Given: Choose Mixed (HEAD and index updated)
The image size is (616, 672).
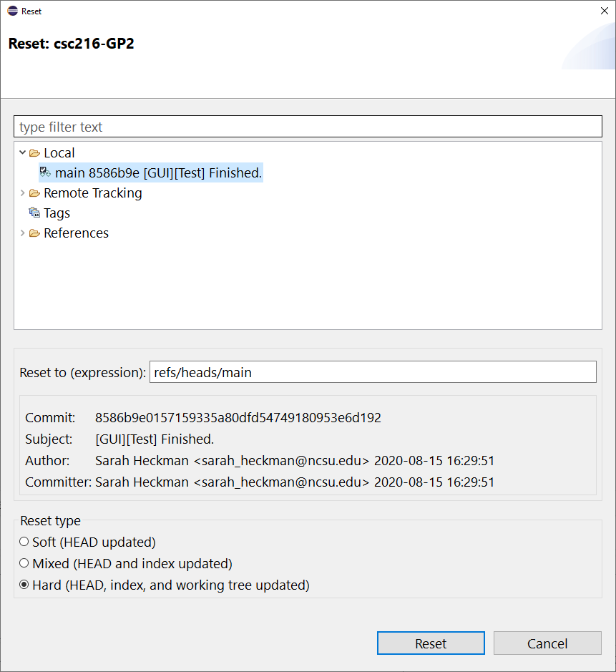Looking at the screenshot, I should point(24,563).
